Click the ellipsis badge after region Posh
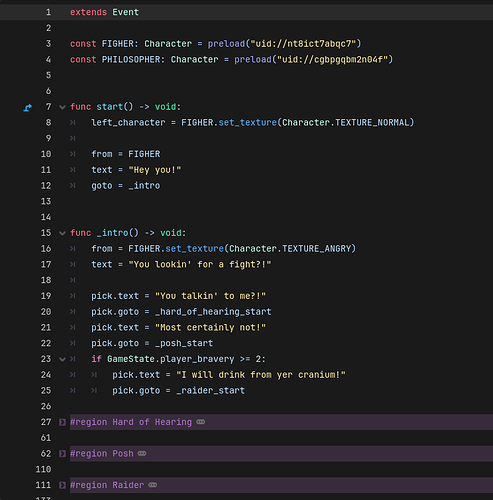The width and height of the screenshot is (493, 500). click(142, 453)
